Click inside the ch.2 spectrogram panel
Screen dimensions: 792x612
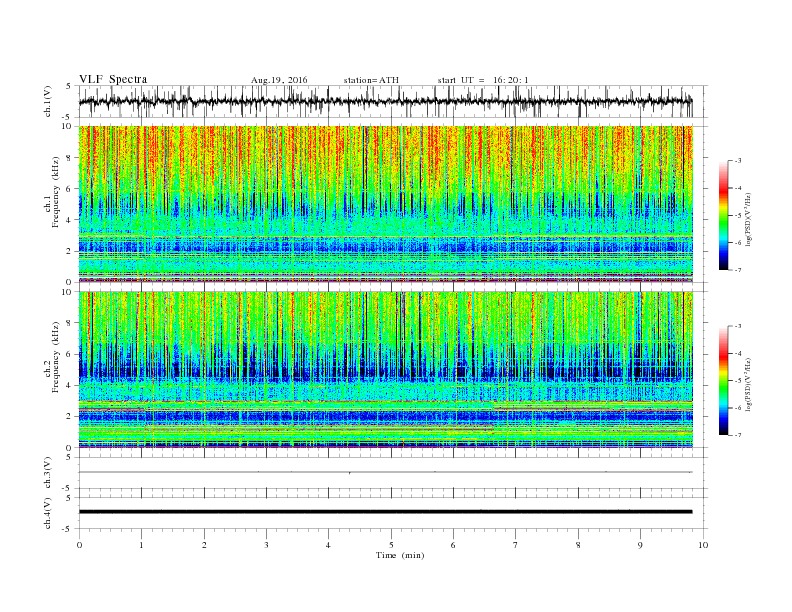point(385,370)
